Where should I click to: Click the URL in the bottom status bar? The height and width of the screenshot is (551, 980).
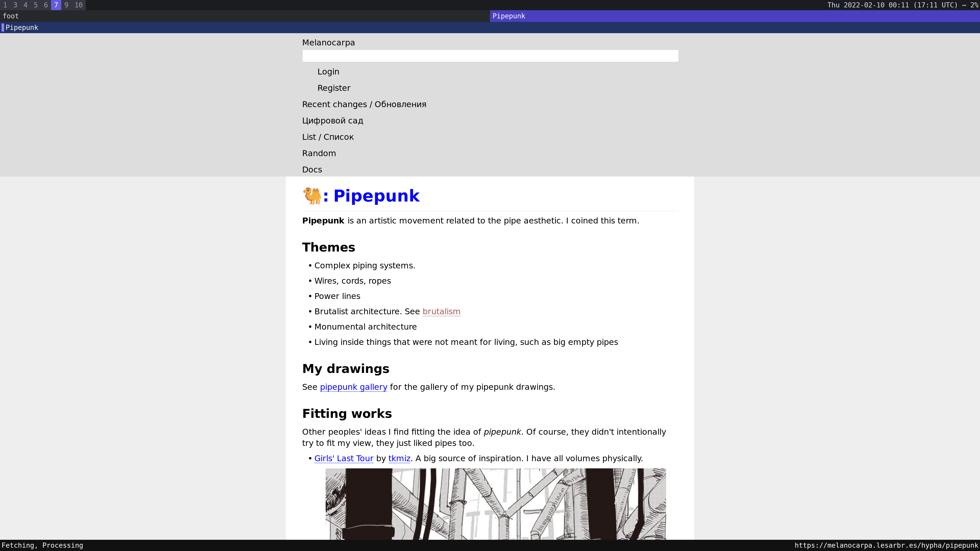(x=886, y=545)
